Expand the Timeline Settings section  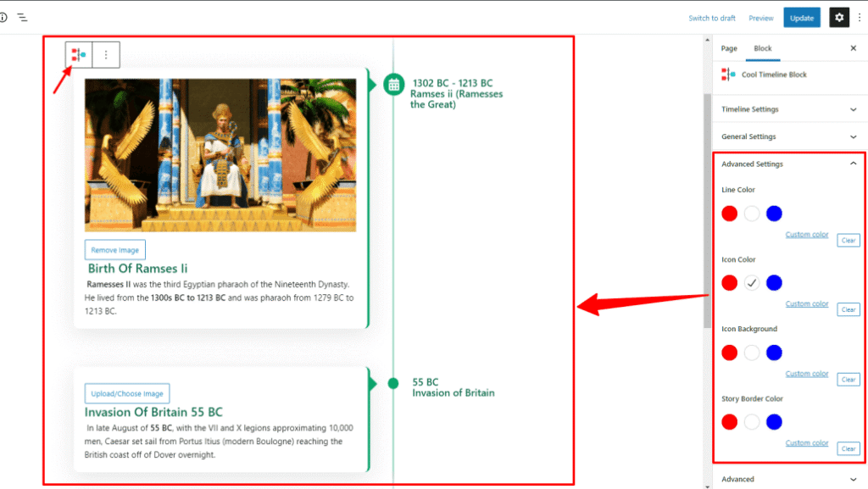click(x=788, y=108)
